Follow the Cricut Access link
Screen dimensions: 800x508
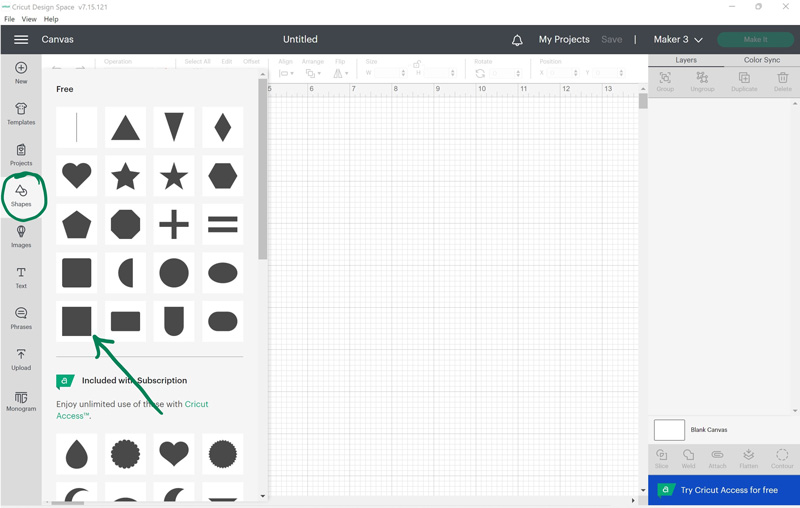click(132, 410)
